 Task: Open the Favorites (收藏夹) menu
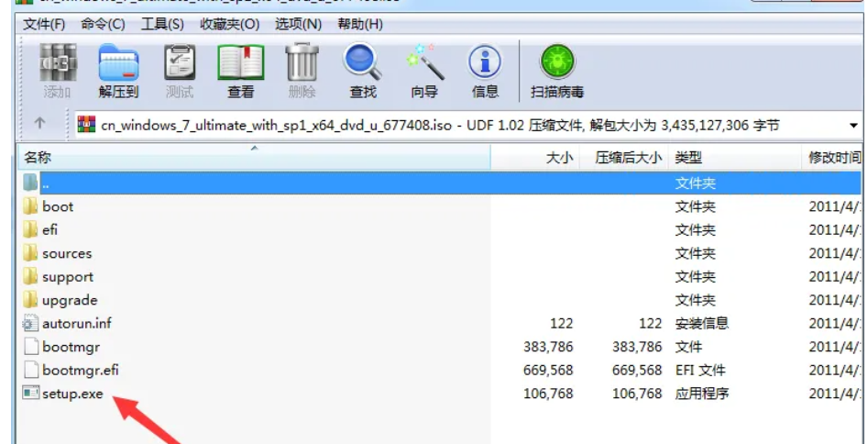coord(230,25)
